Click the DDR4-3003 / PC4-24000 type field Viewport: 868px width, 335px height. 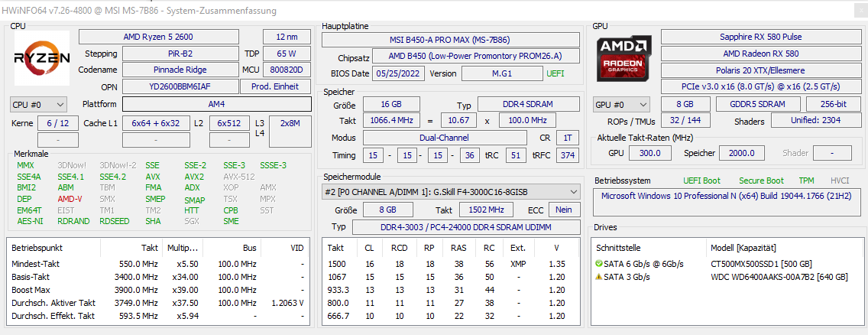point(465,228)
